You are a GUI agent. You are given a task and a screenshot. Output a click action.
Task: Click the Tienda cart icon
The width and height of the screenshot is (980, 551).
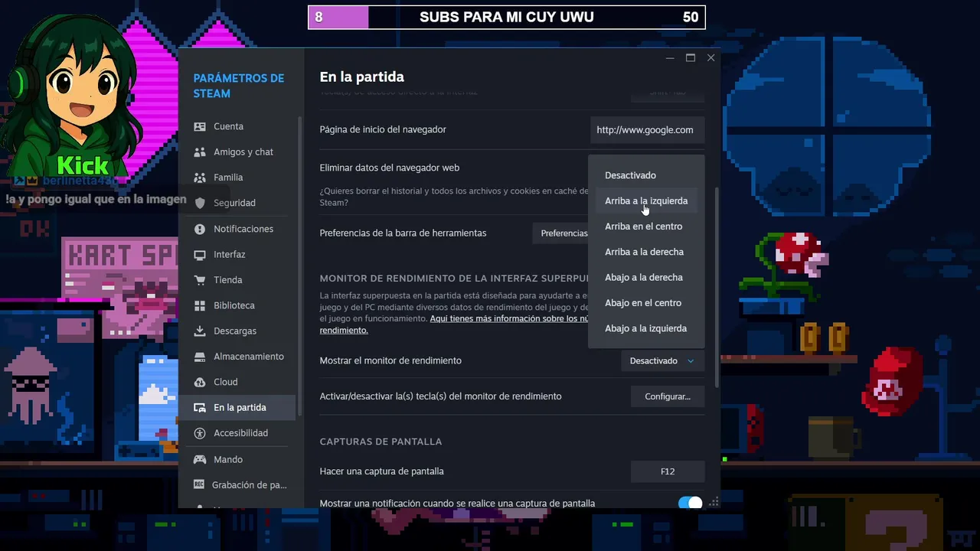coord(200,280)
